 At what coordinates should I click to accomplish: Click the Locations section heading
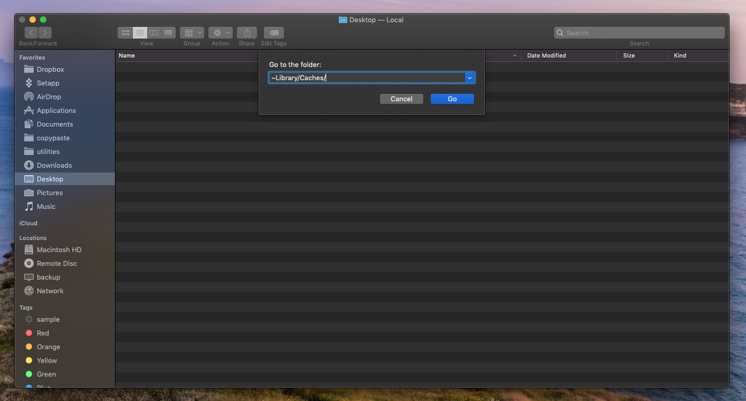33,238
